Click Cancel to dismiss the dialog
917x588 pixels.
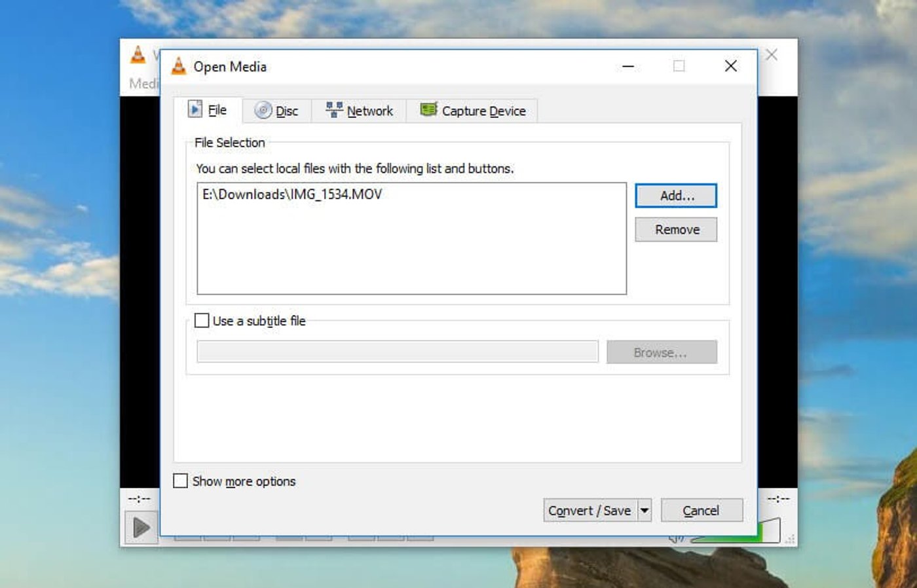point(701,510)
